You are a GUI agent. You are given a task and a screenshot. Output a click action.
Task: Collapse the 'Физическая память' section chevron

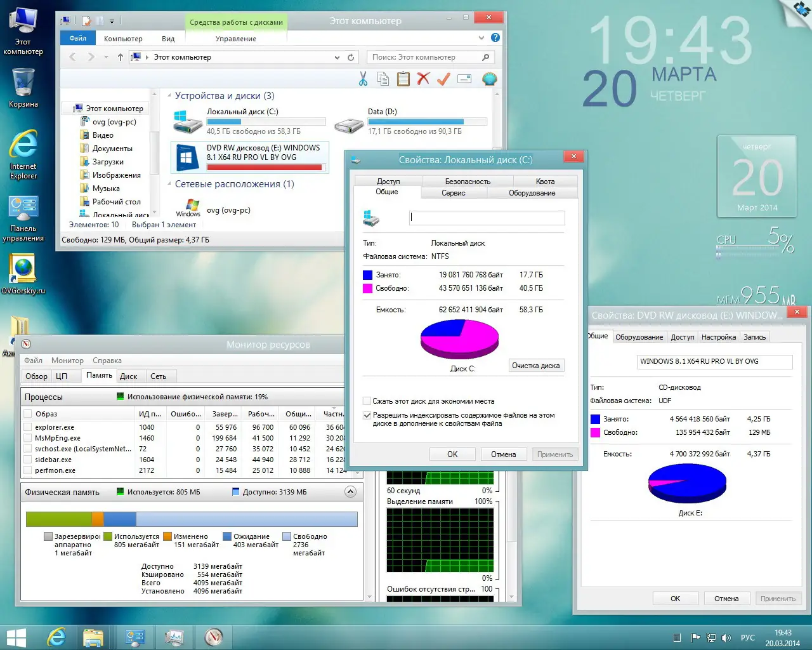coord(350,492)
